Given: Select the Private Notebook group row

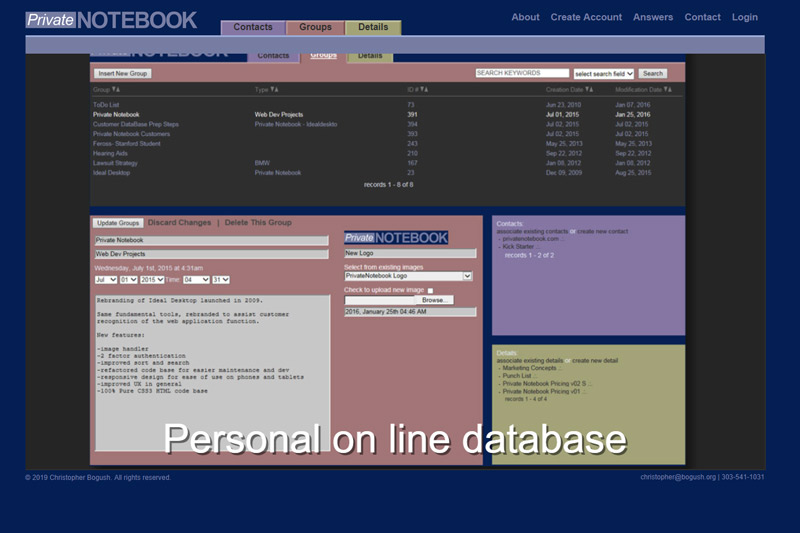Looking at the screenshot, I should (x=387, y=115).
